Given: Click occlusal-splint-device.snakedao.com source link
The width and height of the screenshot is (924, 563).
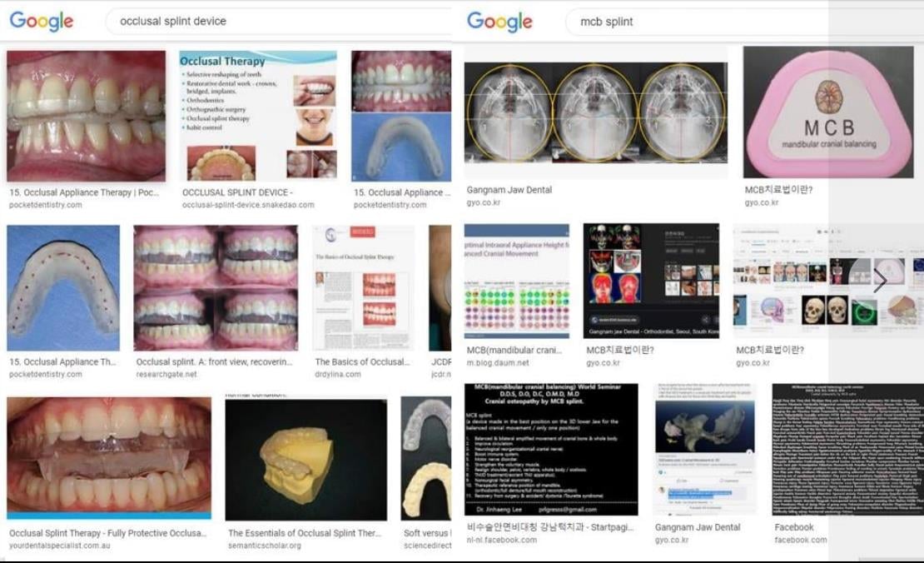Looking at the screenshot, I should click(248, 205).
